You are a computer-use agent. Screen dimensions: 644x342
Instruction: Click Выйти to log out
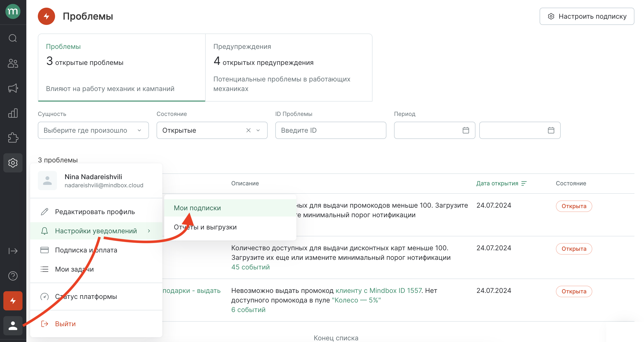pyautogui.click(x=96, y=324)
